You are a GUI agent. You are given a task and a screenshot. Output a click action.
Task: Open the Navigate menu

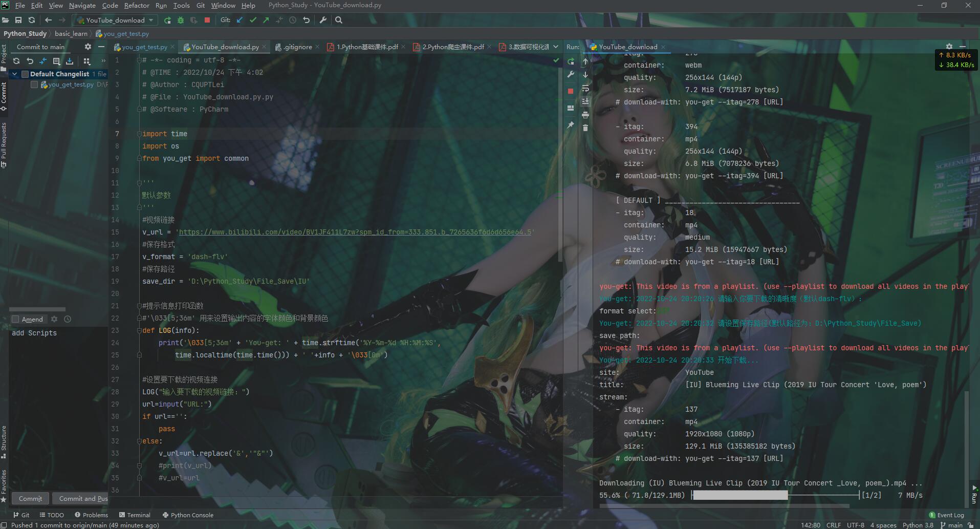click(82, 5)
